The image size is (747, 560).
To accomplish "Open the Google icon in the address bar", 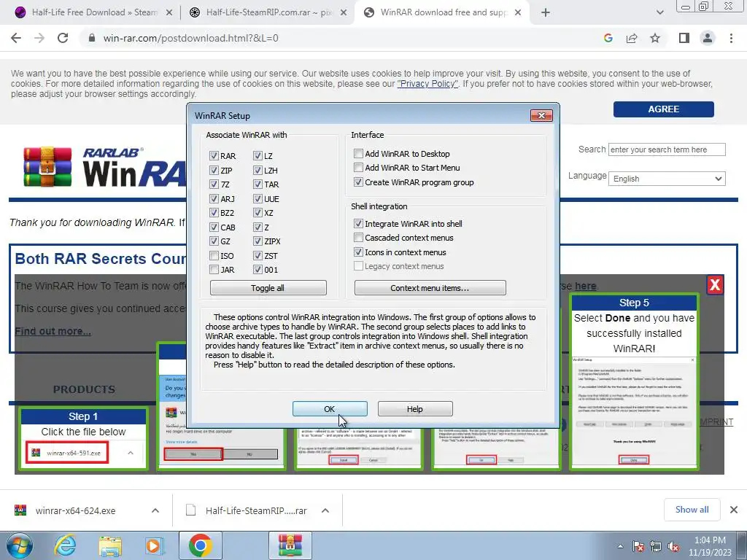I will pyautogui.click(x=608, y=38).
